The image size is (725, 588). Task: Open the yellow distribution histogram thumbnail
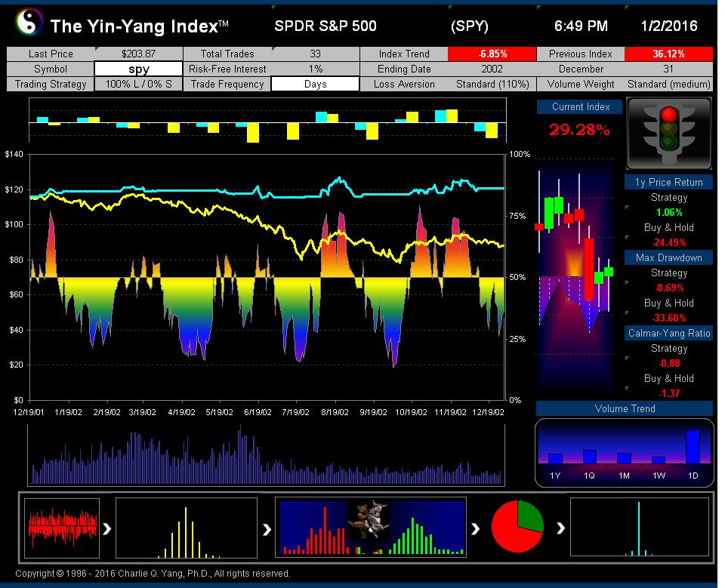click(187, 528)
